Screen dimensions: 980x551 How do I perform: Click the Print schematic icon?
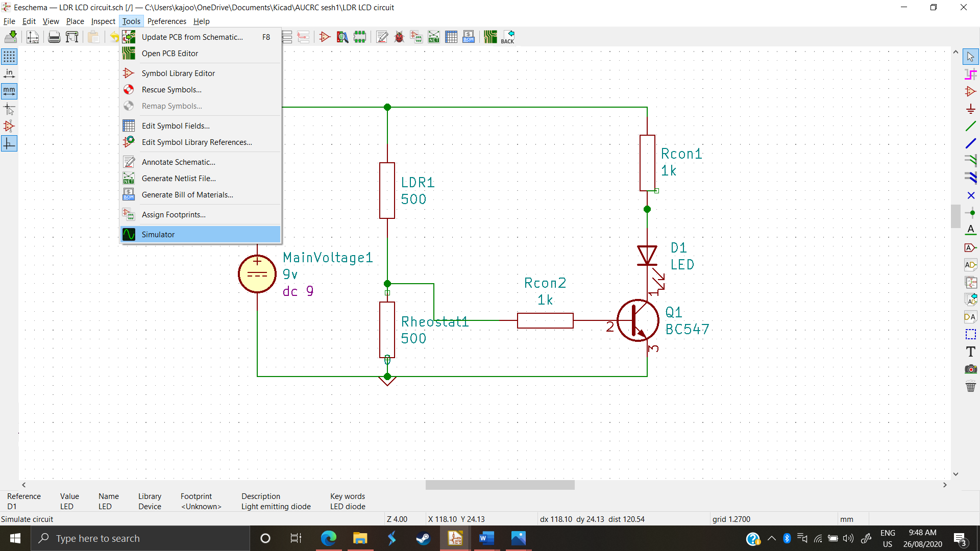(x=54, y=37)
